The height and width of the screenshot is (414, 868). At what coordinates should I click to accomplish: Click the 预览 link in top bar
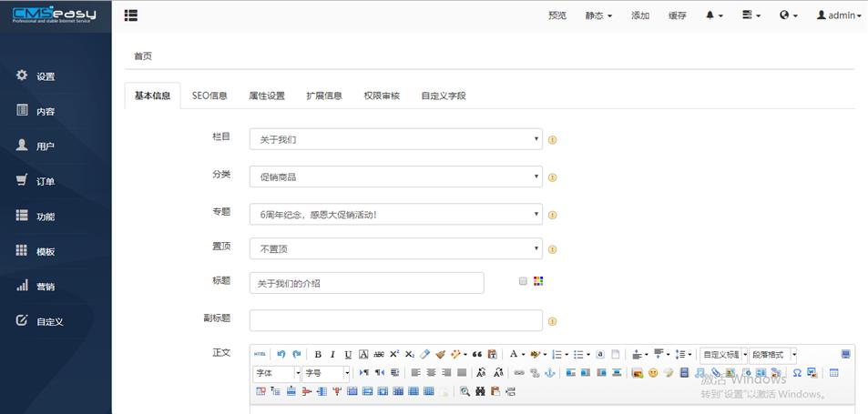coord(557,15)
